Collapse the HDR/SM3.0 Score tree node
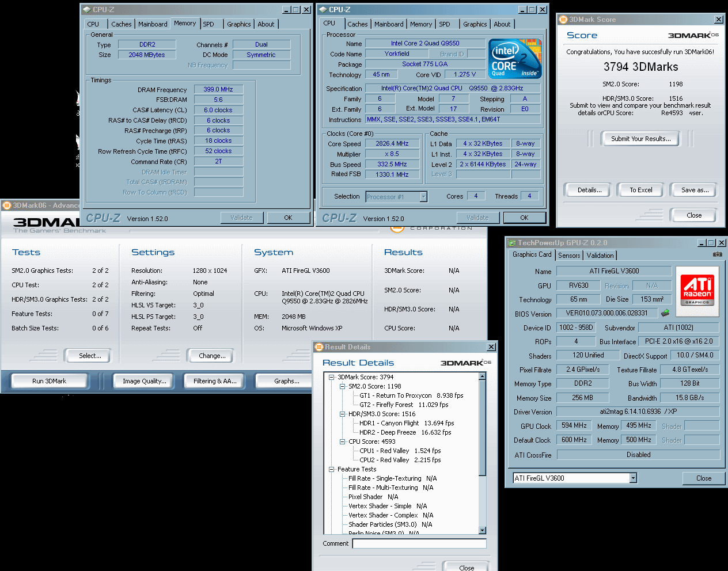The height and width of the screenshot is (571, 728). [343, 414]
